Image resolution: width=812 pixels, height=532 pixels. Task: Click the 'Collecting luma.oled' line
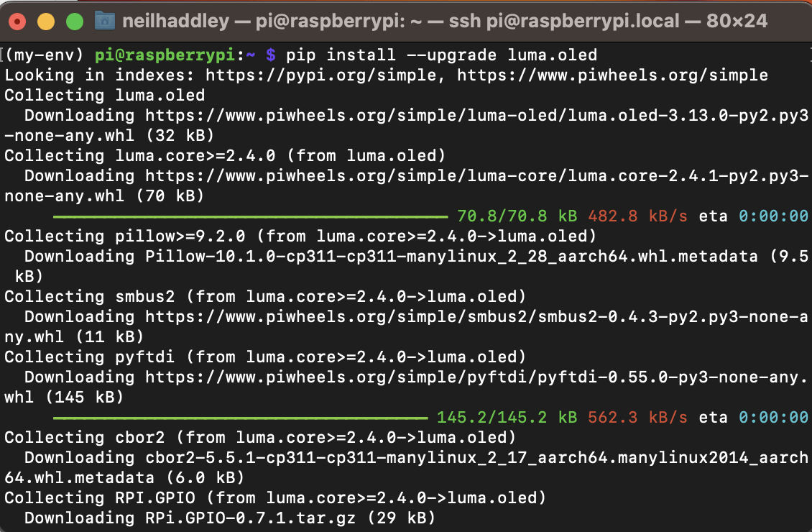(x=105, y=96)
